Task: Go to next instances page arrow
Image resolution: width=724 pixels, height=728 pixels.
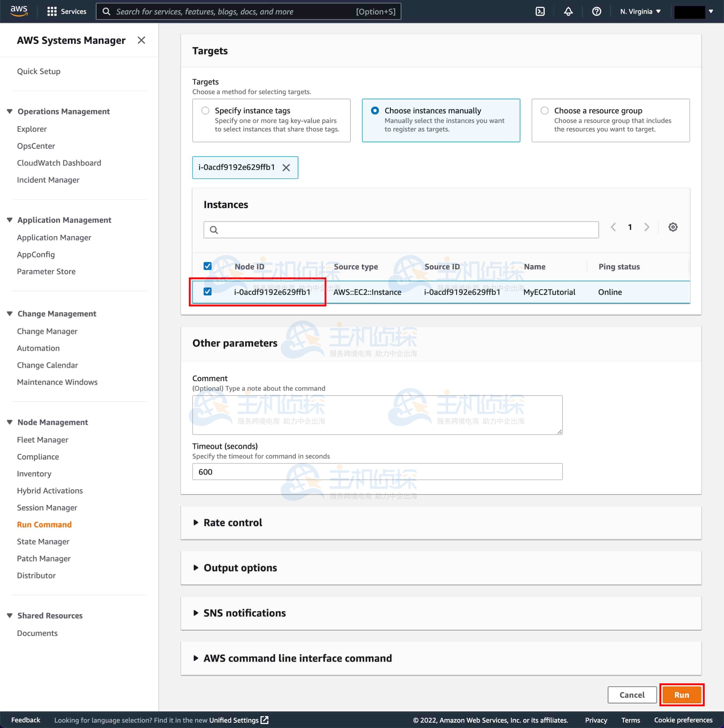Action: click(647, 227)
